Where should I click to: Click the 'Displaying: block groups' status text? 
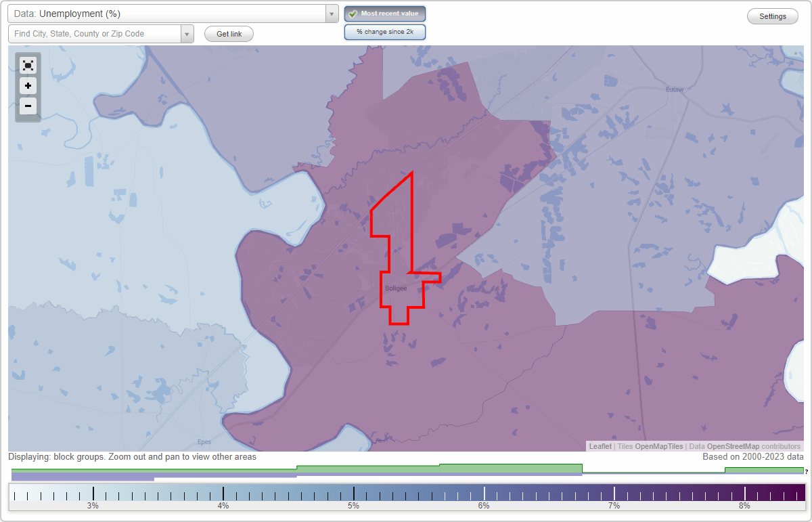coord(133,457)
